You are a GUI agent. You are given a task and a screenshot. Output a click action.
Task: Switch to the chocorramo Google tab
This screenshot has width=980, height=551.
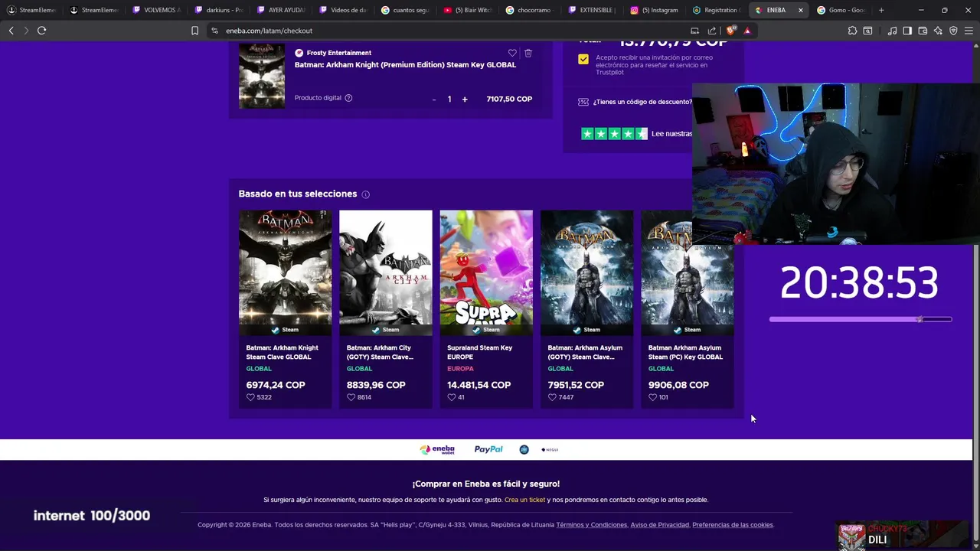[x=530, y=10]
